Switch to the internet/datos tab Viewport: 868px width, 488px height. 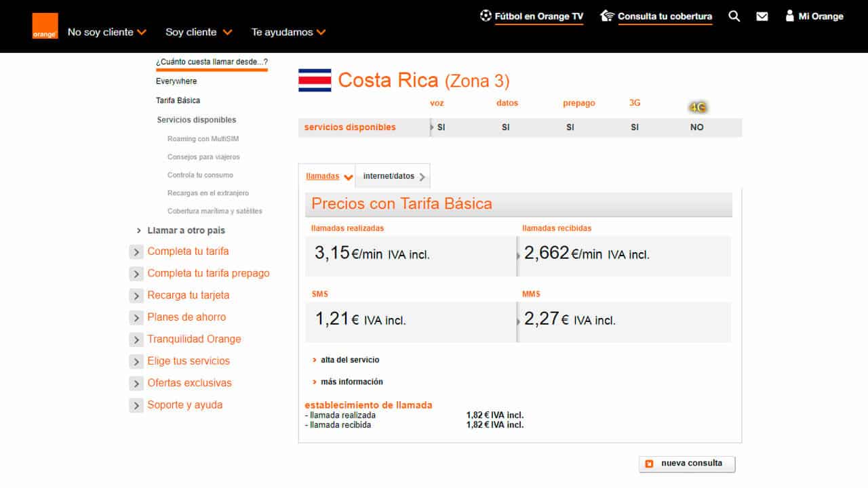[x=393, y=176]
